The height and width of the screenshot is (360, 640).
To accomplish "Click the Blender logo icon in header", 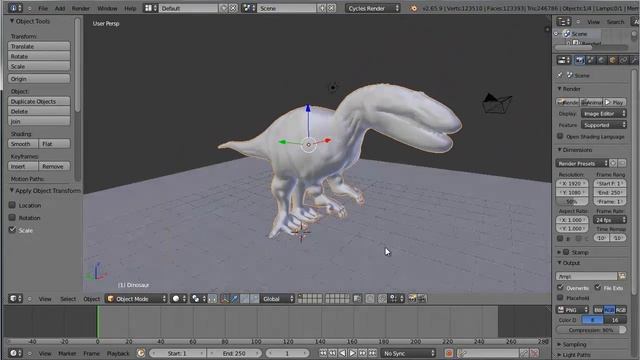I will pos(413,8).
